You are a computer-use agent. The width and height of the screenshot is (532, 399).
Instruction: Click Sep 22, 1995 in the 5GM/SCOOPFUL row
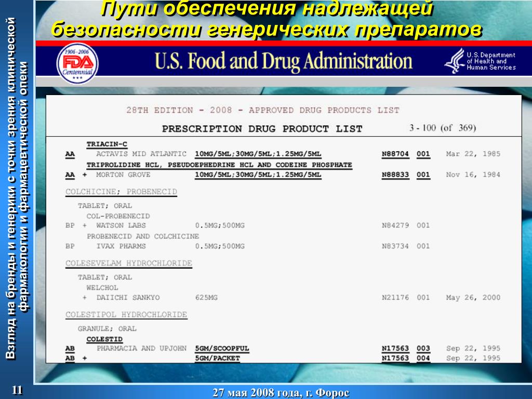(x=473, y=349)
